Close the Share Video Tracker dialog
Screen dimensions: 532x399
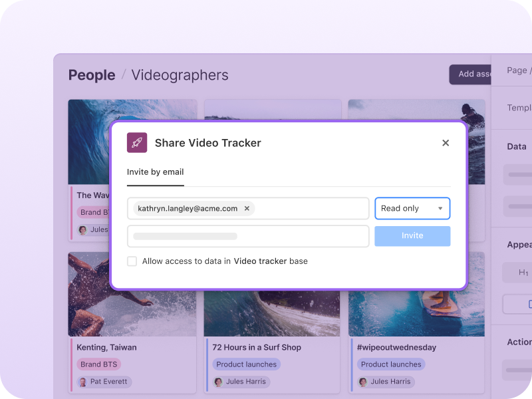(x=446, y=143)
